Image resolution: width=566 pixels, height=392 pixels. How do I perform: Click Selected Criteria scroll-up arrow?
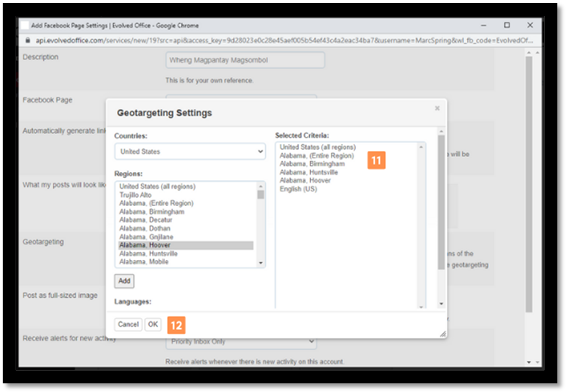pos(421,147)
